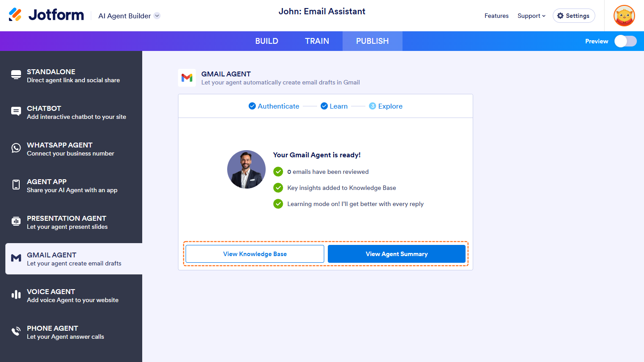This screenshot has height=362, width=644.
Task: Click the create email drafts in Gmail subtitle
Action: (x=280, y=82)
